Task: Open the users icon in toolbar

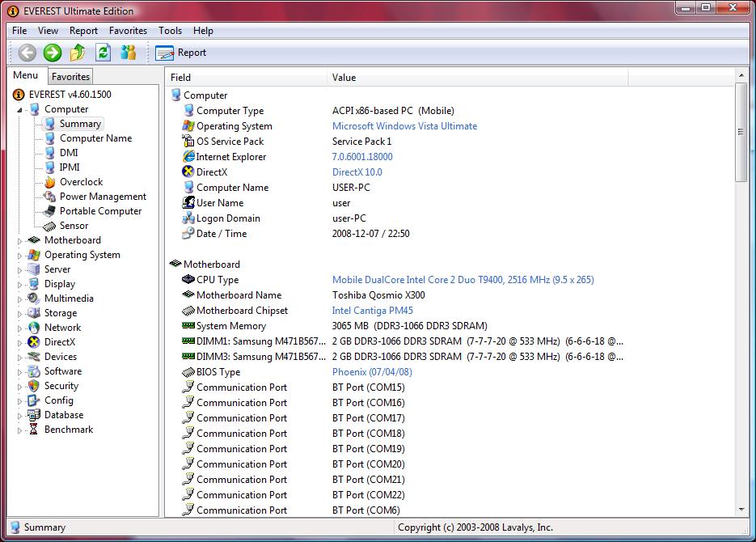Action: pos(129,53)
